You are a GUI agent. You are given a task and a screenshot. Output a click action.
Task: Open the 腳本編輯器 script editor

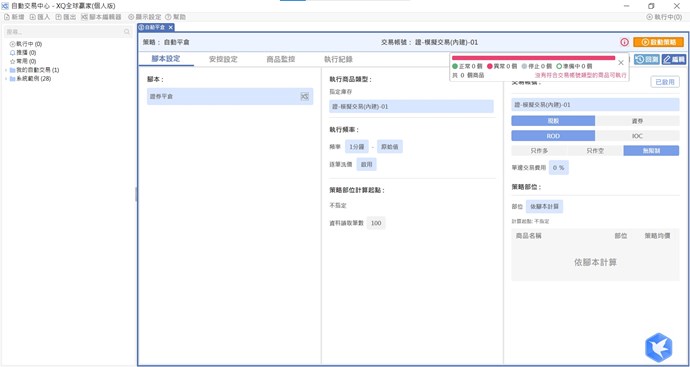click(x=101, y=17)
